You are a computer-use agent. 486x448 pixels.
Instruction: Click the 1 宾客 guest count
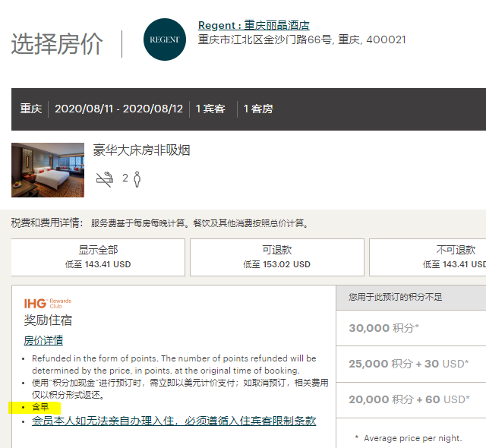click(210, 109)
